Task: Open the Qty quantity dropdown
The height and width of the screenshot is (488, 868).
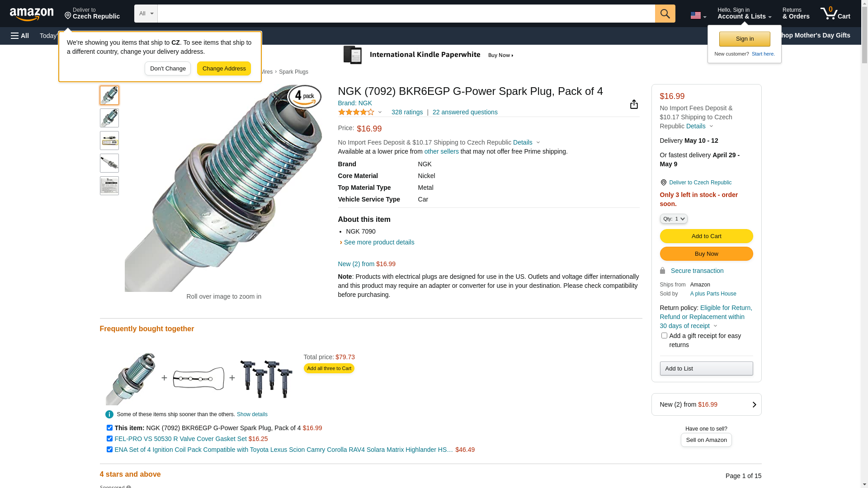Action: point(674,219)
